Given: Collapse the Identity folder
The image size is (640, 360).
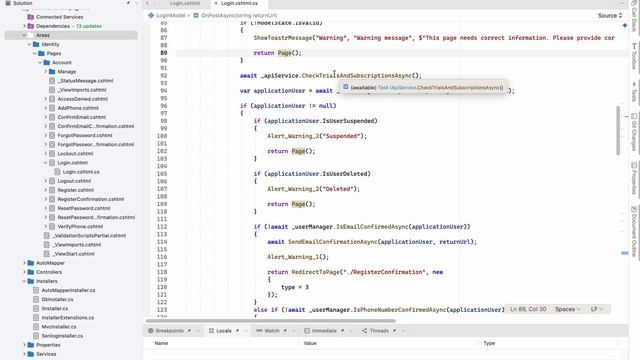Looking at the screenshot, I should pyautogui.click(x=29, y=44).
